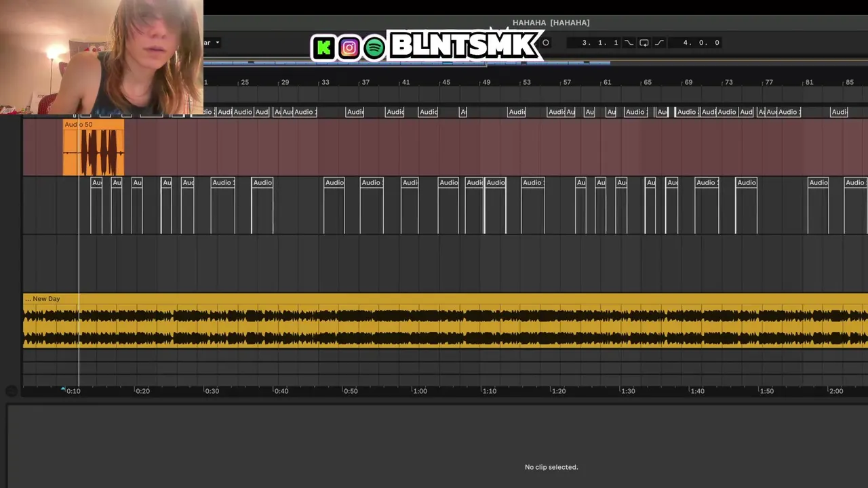Open the quantization dropdown ending in 'ar'
The image size is (868, 488).
point(212,43)
